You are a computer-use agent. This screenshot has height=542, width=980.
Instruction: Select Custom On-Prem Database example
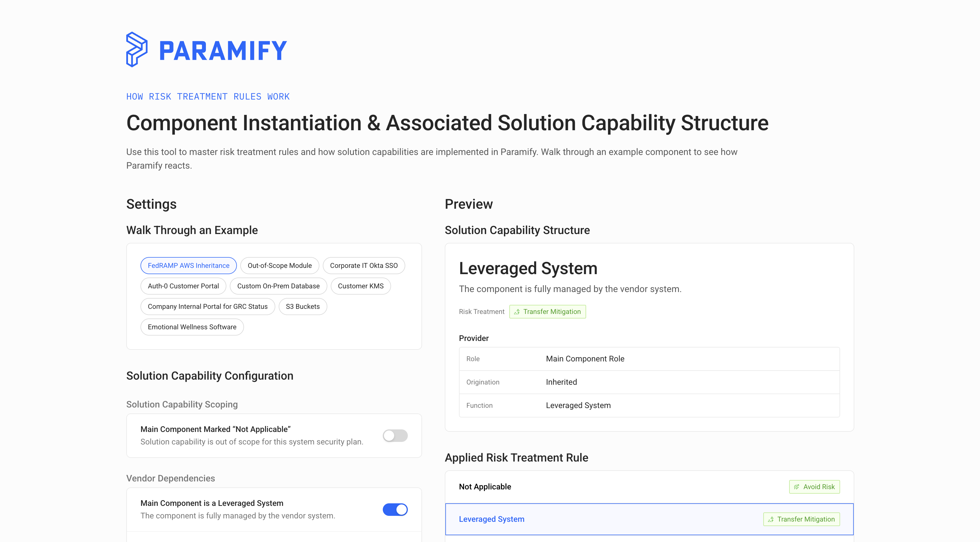[278, 286]
